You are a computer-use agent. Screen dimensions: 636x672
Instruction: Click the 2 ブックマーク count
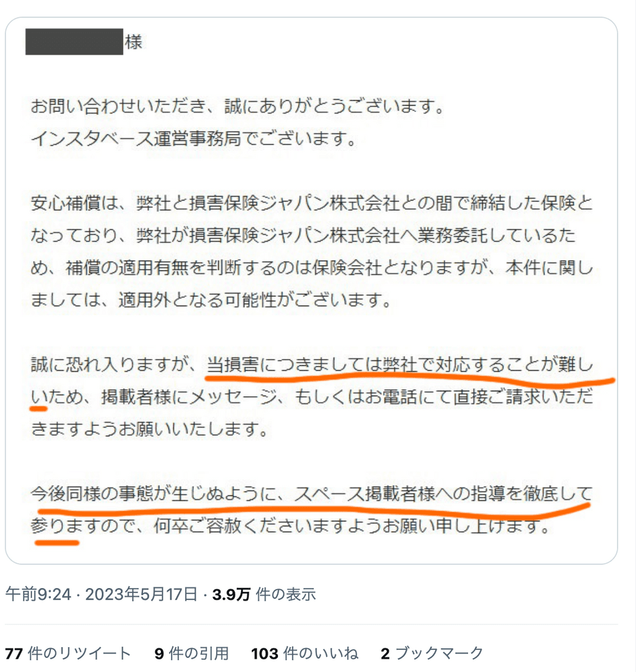point(432,653)
